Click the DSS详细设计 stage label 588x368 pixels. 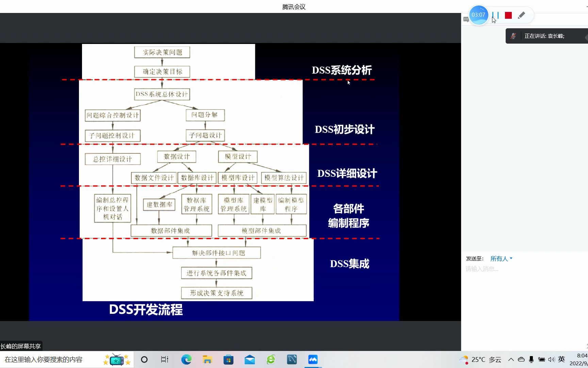347,173
